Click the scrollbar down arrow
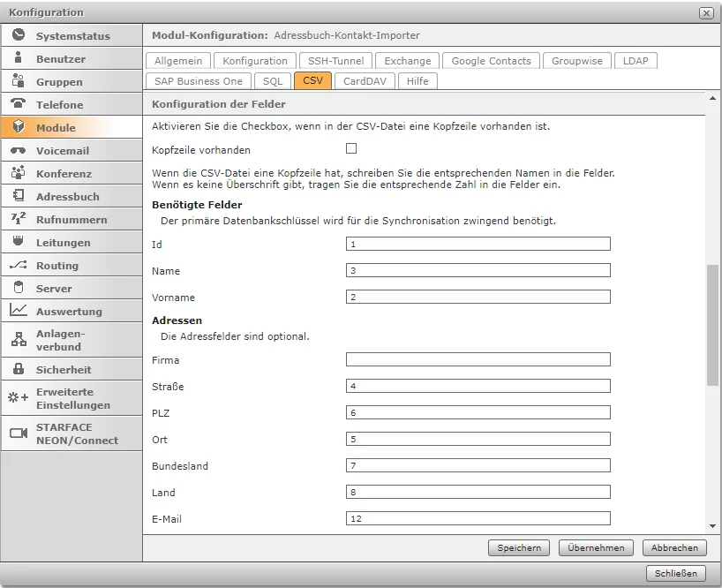The height and width of the screenshot is (588, 722). (712, 526)
